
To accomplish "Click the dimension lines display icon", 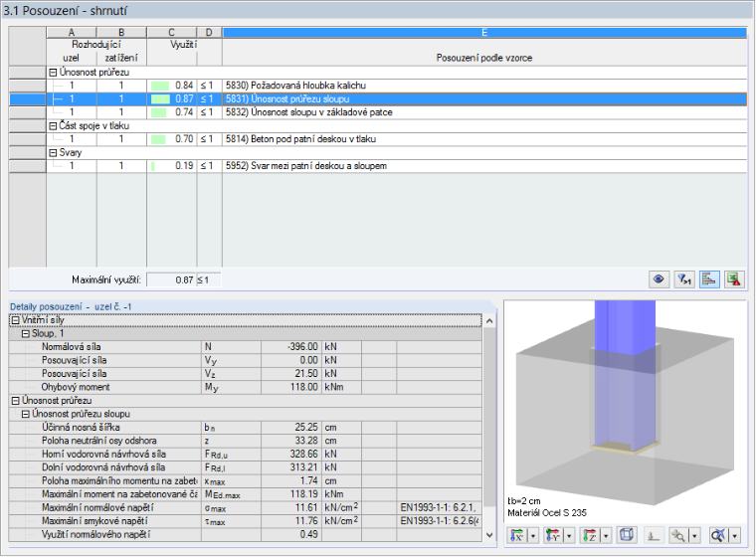I will (x=654, y=535).
